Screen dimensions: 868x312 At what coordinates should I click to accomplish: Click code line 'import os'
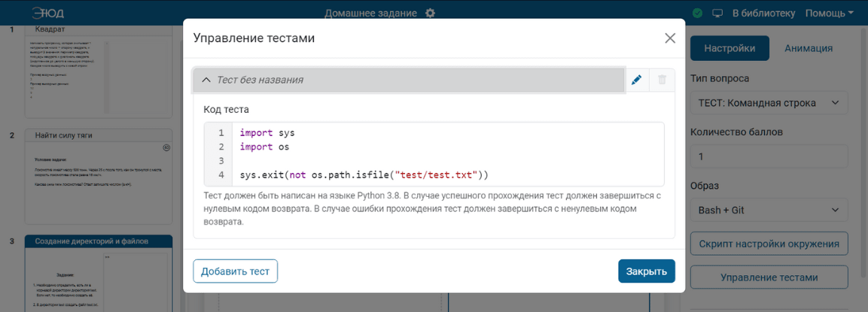(x=264, y=147)
